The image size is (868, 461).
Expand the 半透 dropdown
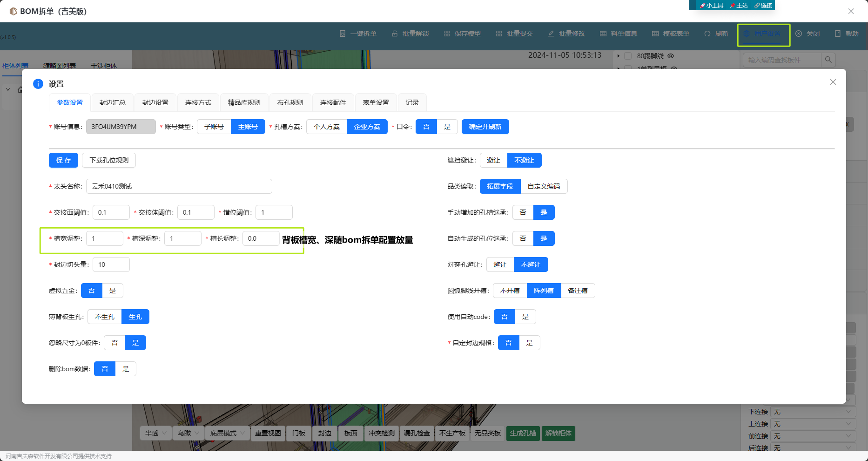[x=155, y=433]
